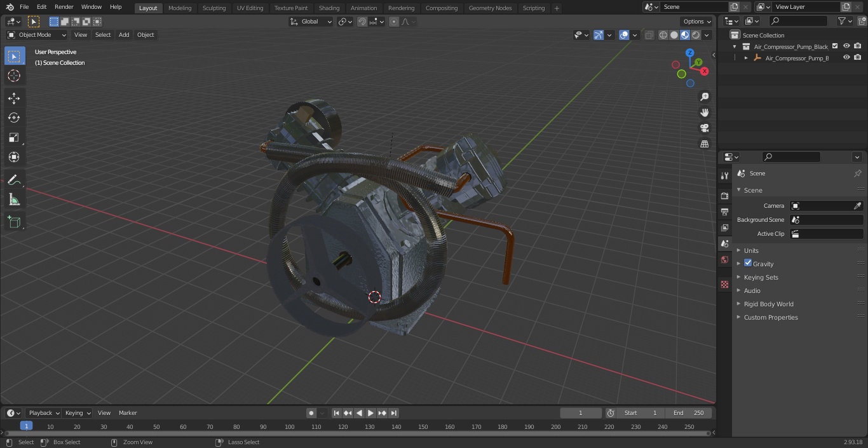
Task: Open the Tool properties tab
Action: (x=724, y=175)
